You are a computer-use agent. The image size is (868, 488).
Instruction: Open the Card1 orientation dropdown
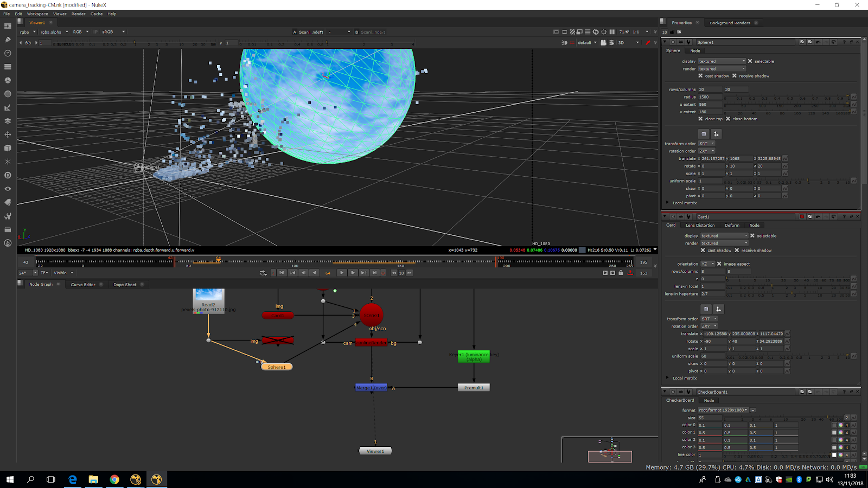click(x=708, y=264)
